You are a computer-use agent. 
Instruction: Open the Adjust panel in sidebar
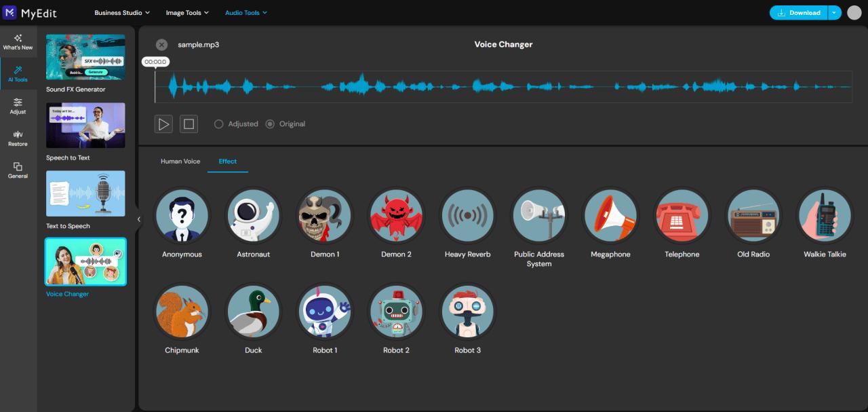[x=18, y=106]
